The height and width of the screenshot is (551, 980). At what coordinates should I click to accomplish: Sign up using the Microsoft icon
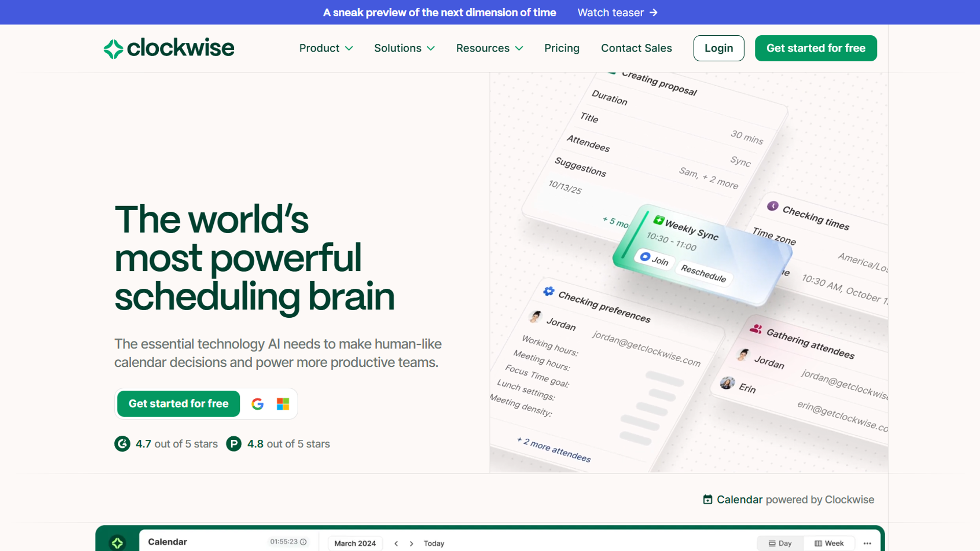(282, 404)
